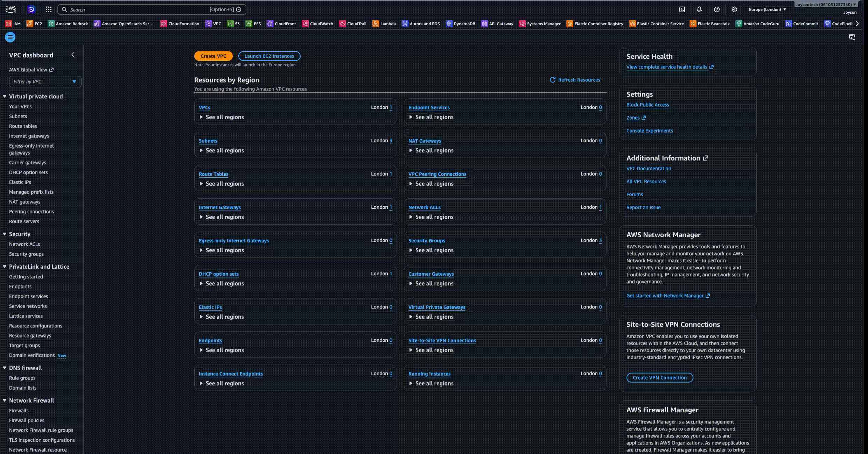Open the Filter by VPC dropdown
868x454 pixels.
pyautogui.click(x=45, y=81)
